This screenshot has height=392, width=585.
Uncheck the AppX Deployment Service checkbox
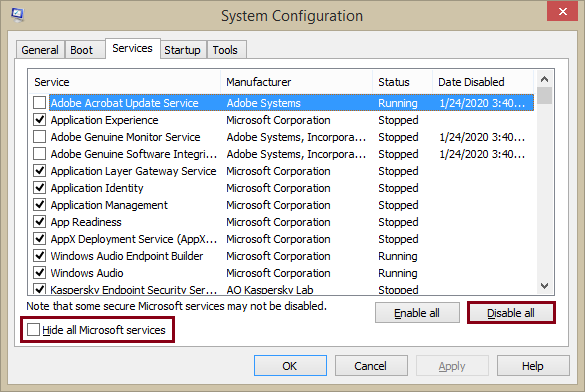pos(40,239)
